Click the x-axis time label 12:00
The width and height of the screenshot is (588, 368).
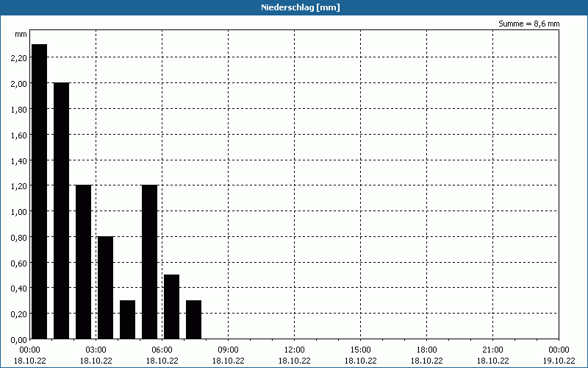(x=295, y=350)
